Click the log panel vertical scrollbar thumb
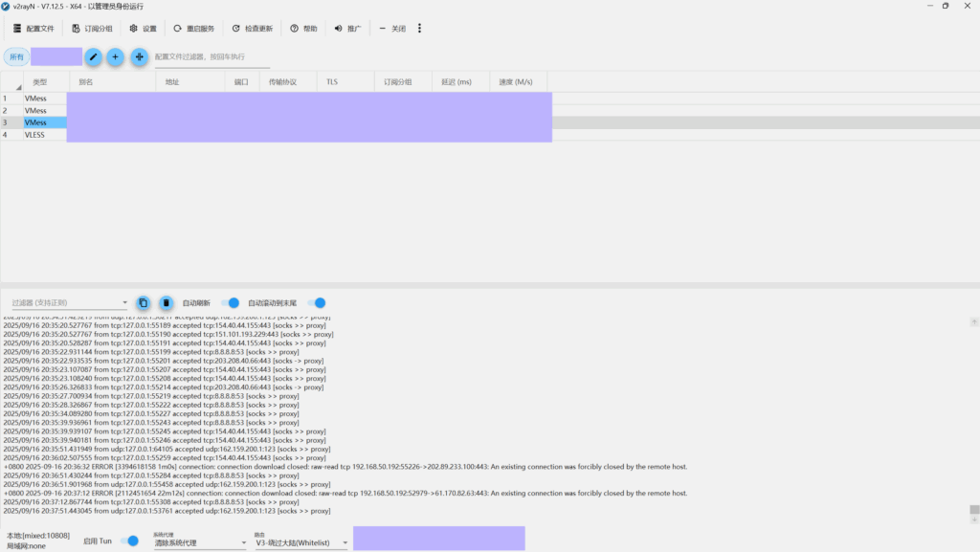980x552 pixels. point(974,510)
